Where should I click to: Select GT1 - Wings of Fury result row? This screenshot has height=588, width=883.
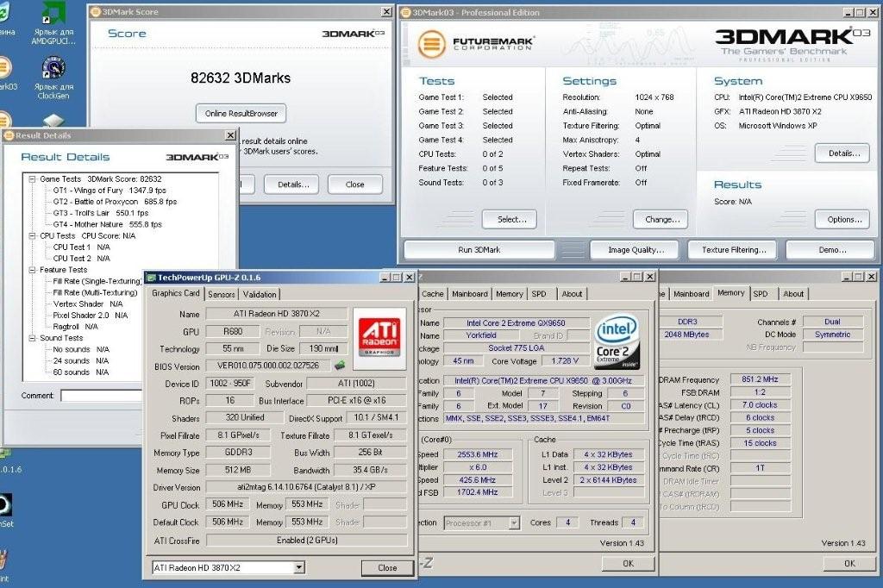pos(110,191)
